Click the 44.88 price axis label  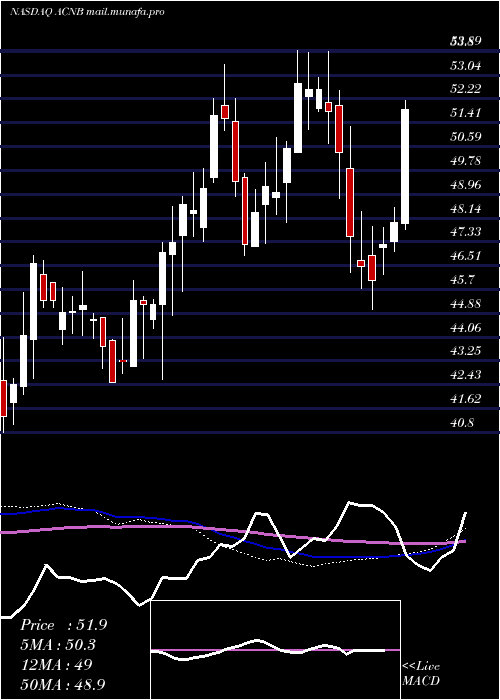[x=466, y=304]
